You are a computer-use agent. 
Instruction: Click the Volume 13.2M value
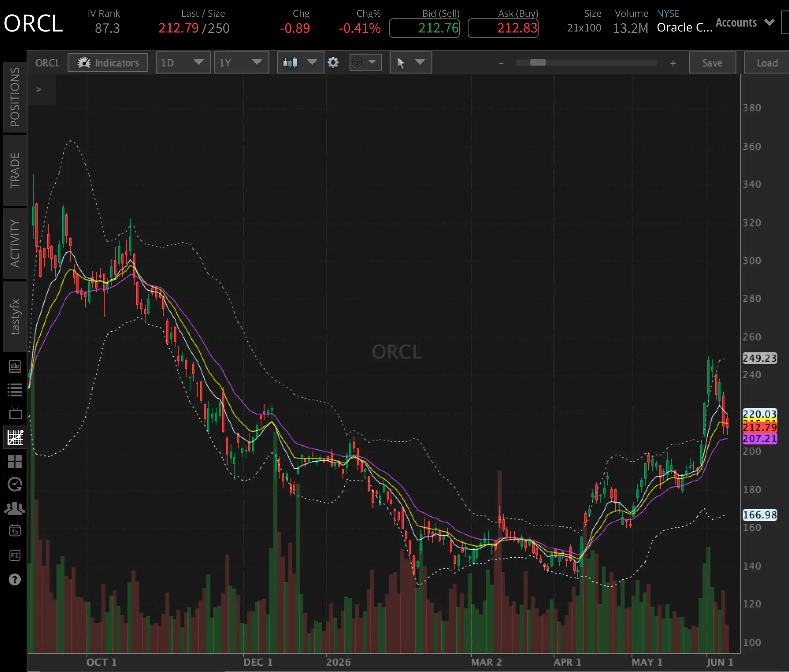point(630,28)
